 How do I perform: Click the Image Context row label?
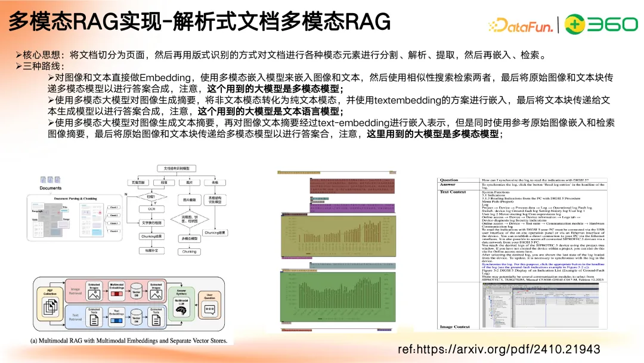tap(454, 327)
